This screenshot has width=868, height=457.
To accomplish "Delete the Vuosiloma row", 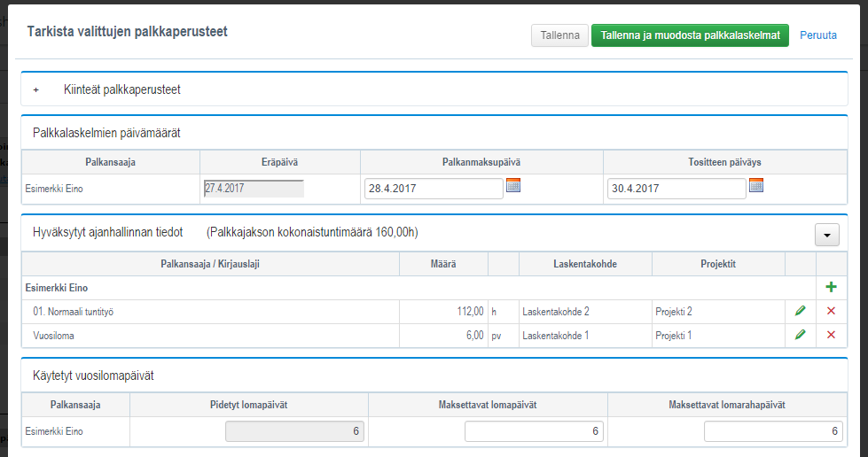I will pos(831,335).
